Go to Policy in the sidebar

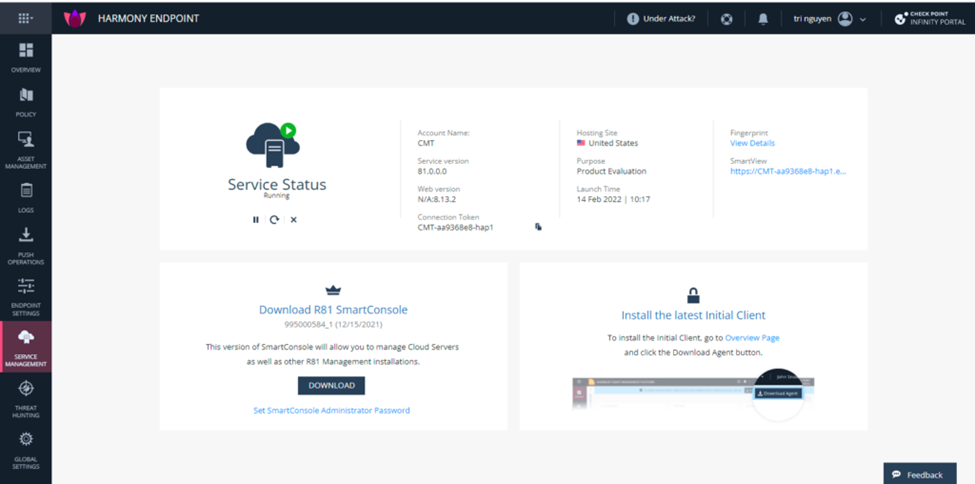[x=25, y=102]
